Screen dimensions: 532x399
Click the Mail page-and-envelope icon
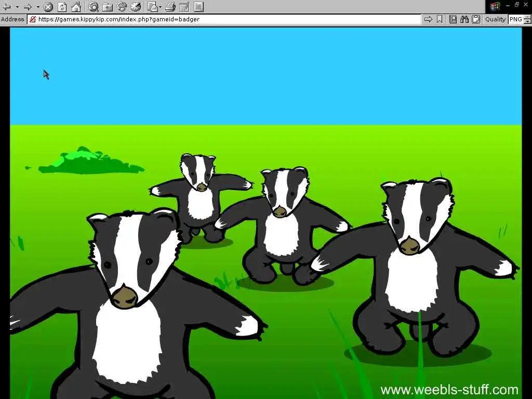click(x=153, y=6)
